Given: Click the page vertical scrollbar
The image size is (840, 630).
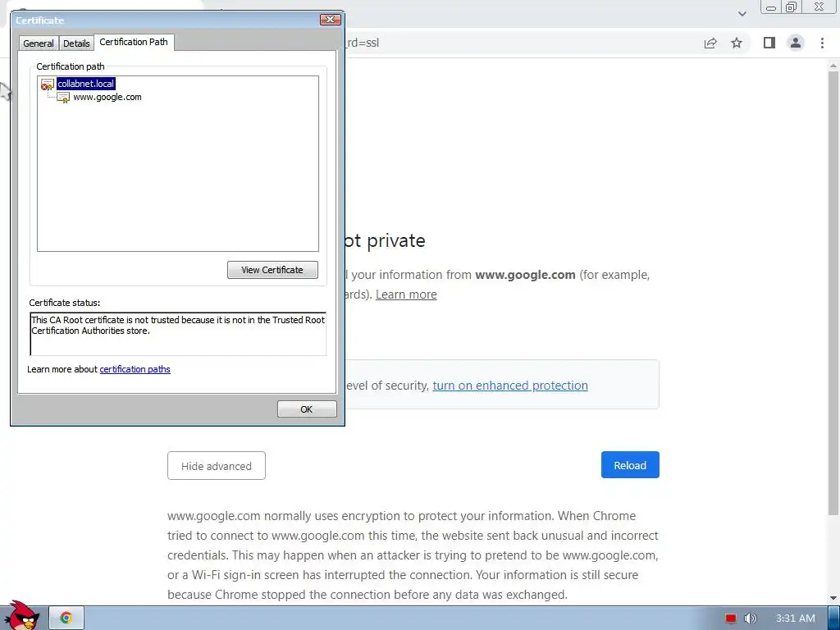Looking at the screenshot, I should 833,294.
